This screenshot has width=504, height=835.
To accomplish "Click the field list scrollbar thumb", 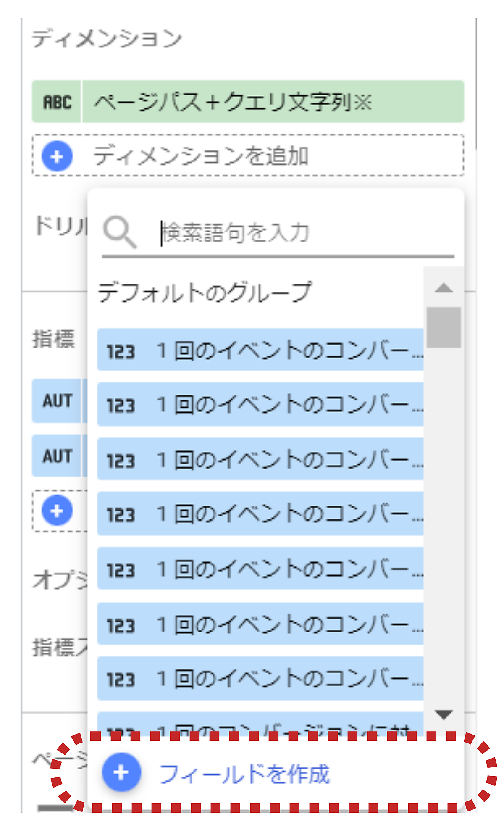I will click(x=444, y=327).
